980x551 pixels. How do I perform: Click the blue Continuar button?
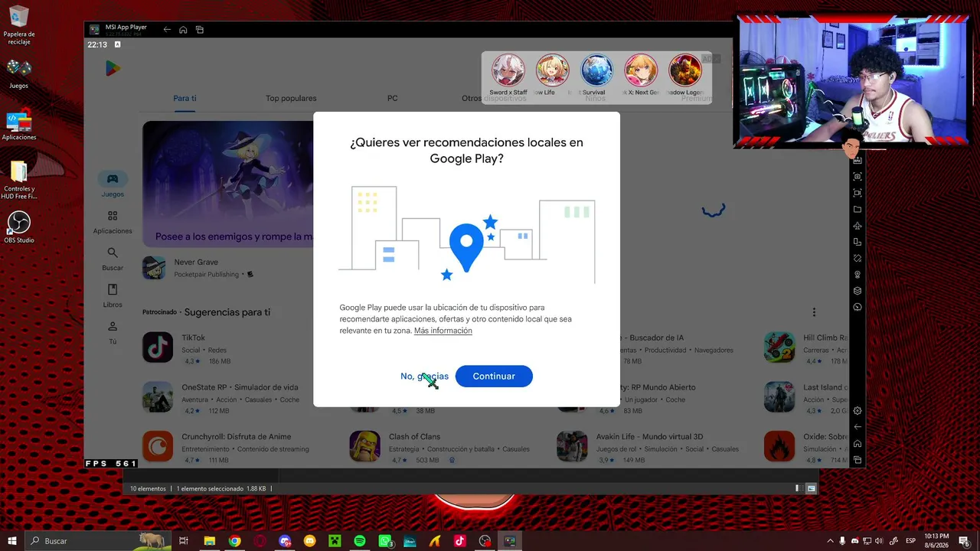(494, 377)
